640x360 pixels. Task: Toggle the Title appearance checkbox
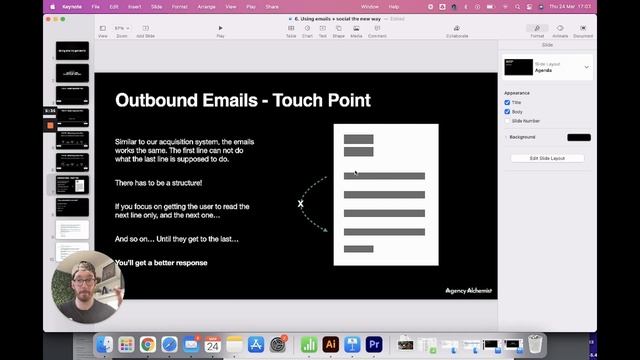pyautogui.click(x=507, y=102)
